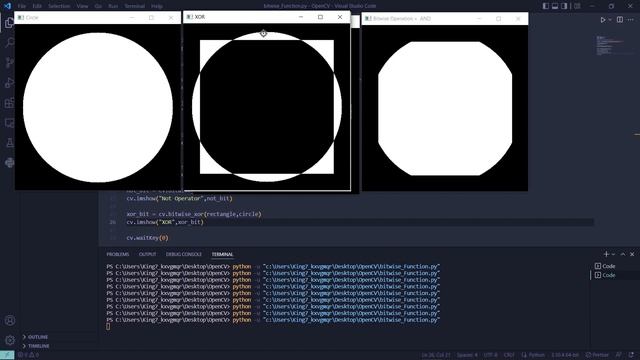Screen dimensions: 640x360
Task: Open errors and warnings count in status bar
Action: point(29,355)
